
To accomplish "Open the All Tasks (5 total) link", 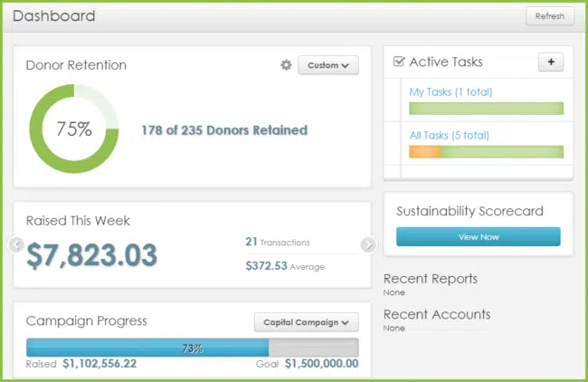I will point(449,135).
